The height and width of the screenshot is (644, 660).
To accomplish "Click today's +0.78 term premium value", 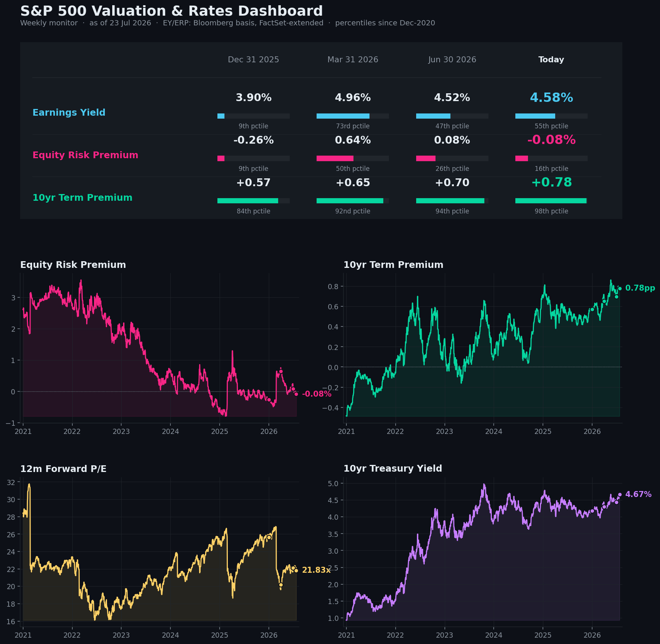I will point(551,182).
